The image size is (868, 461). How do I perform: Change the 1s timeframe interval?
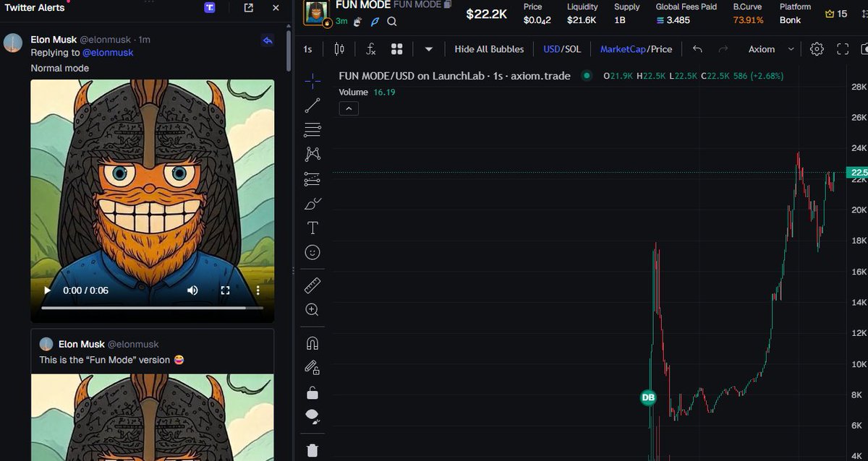click(x=308, y=49)
